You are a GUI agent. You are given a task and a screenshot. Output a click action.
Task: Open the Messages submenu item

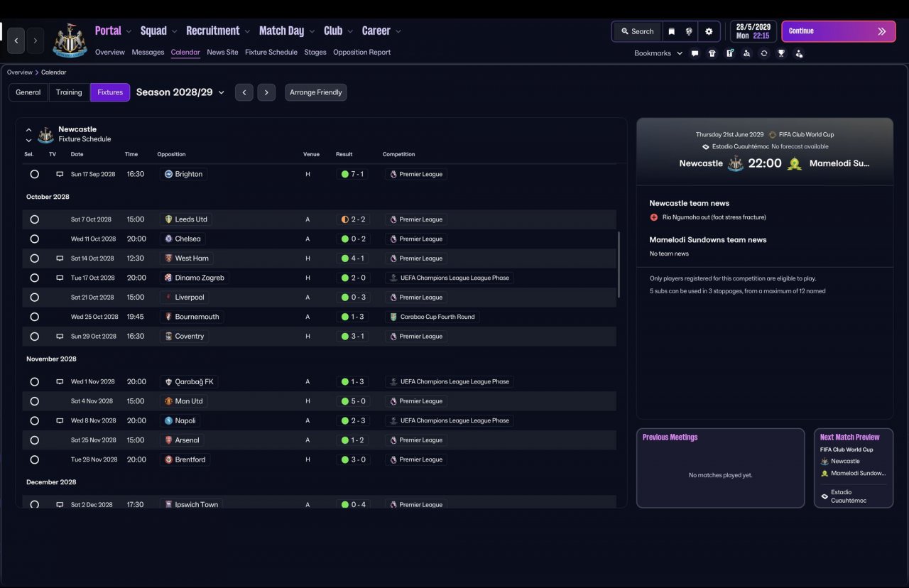click(148, 52)
